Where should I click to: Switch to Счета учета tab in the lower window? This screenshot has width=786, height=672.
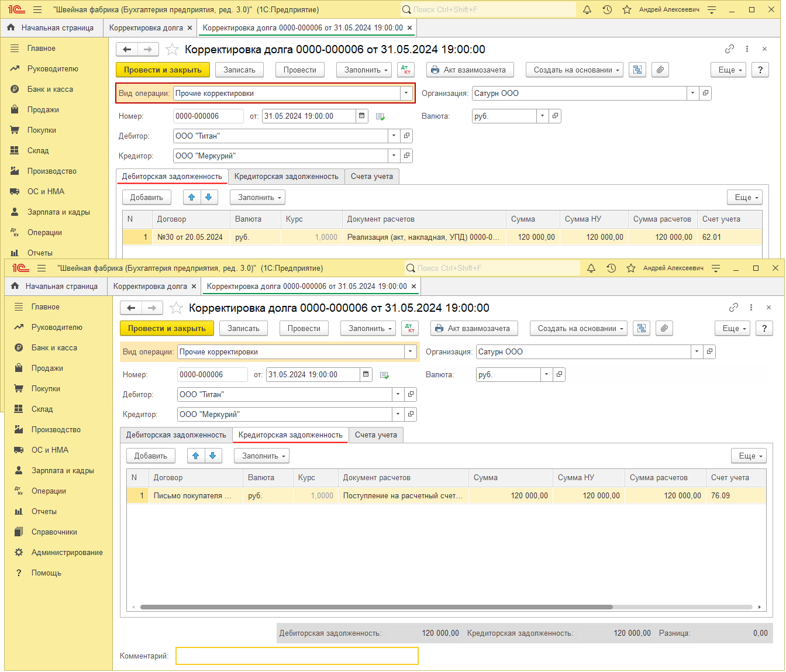pyautogui.click(x=376, y=435)
